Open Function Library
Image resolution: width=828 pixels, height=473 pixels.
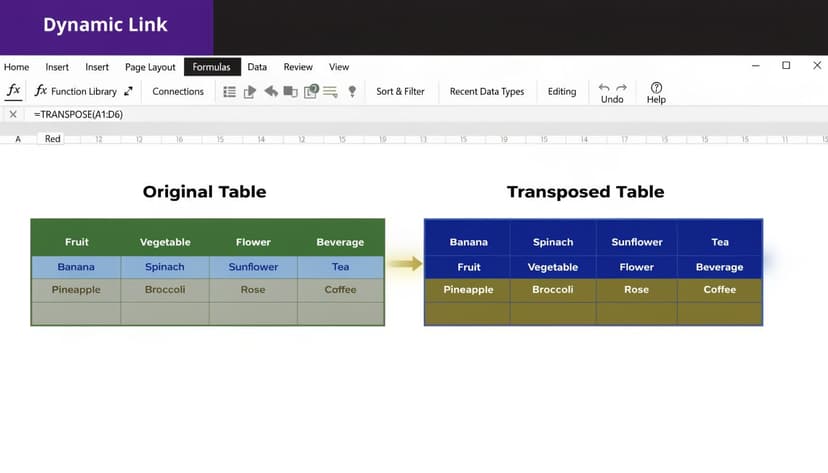(76, 91)
